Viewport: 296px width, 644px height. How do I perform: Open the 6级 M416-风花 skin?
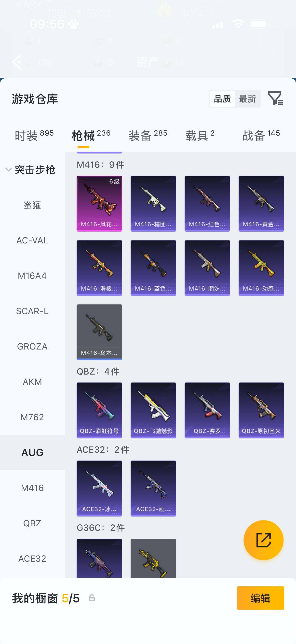(99, 204)
